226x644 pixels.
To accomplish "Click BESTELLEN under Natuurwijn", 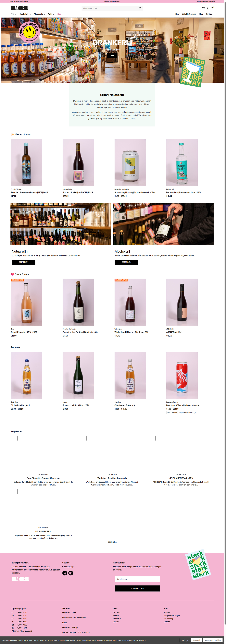I will (x=24, y=262).
